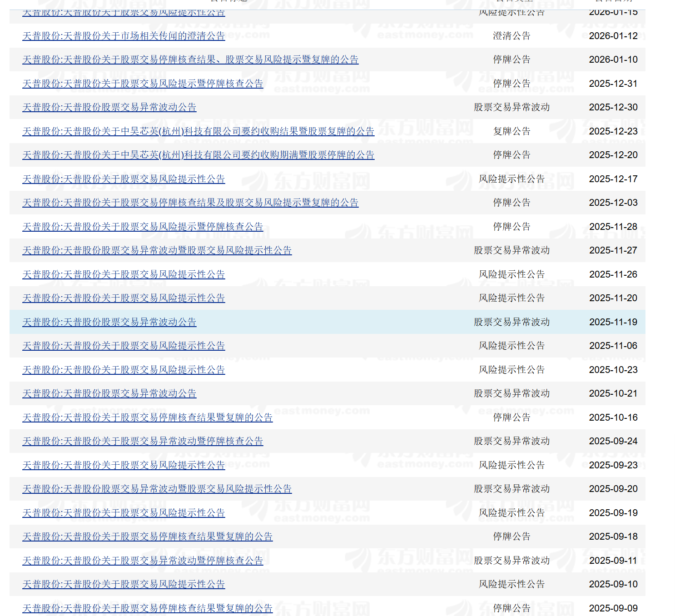Click 股票交易异常波动 type in the 2025-11-27 row
The width and height of the screenshot is (675, 616).
[512, 250]
